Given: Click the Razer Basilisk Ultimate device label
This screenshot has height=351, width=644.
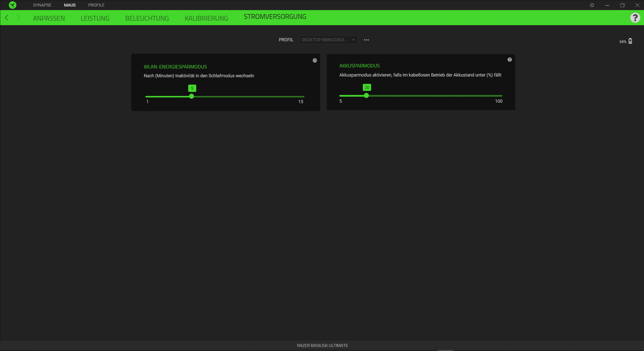Looking at the screenshot, I should click(x=322, y=345).
